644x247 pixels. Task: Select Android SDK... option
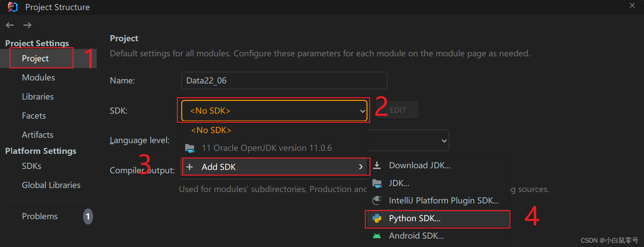coord(437,236)
